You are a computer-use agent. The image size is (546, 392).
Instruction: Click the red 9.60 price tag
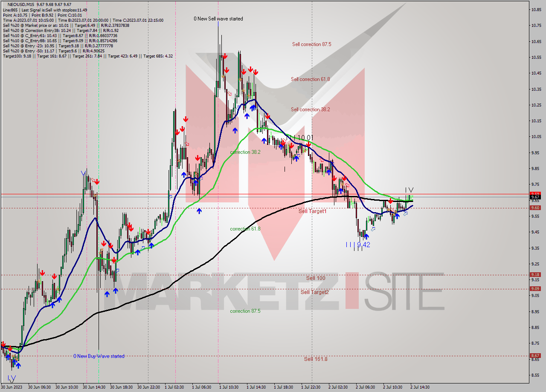click(x=535, y=208)
